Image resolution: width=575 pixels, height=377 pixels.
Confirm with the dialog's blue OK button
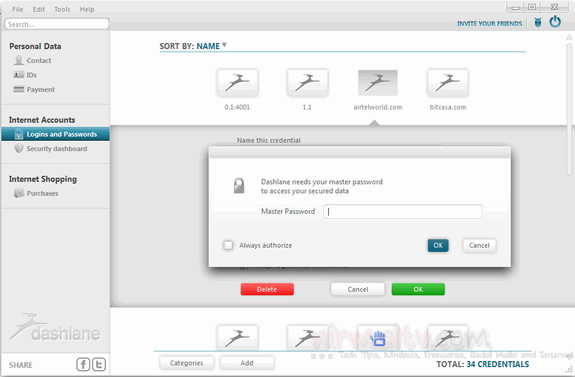point(438,245)
